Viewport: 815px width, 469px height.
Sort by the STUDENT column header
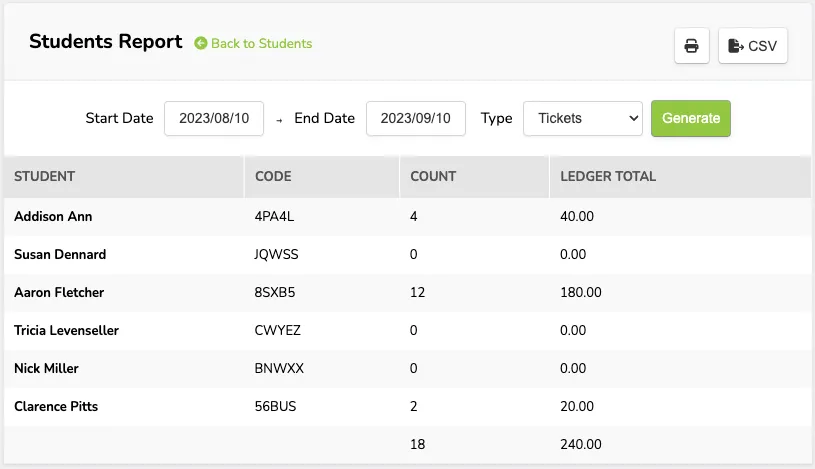45,176
